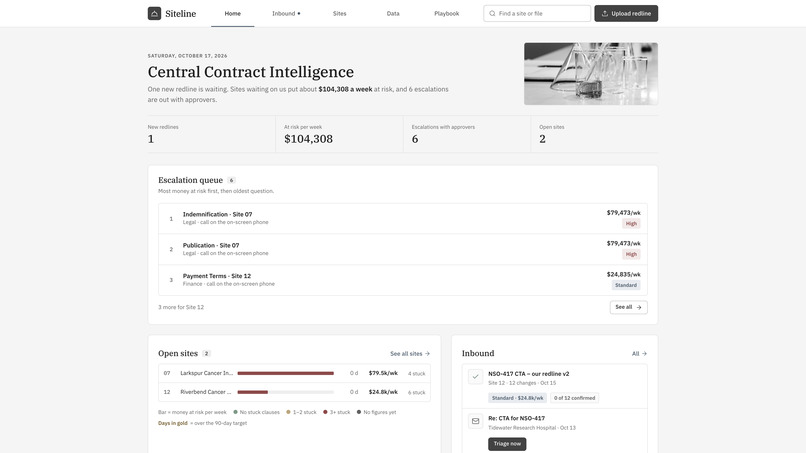Open Payment Terms - Site 12 escalation

point(402,280)
